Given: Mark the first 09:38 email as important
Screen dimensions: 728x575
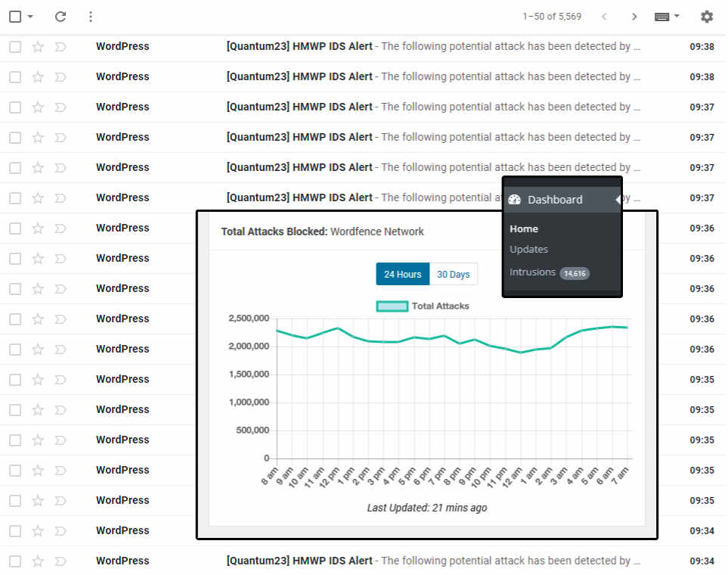Looking at the screenshot, I should click(60, 46).
